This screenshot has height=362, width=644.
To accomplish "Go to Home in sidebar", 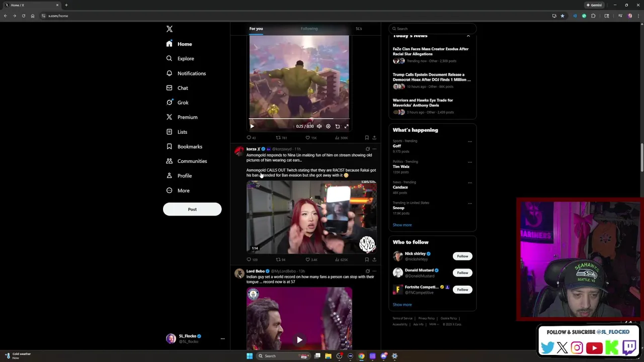I will (180, 44).
